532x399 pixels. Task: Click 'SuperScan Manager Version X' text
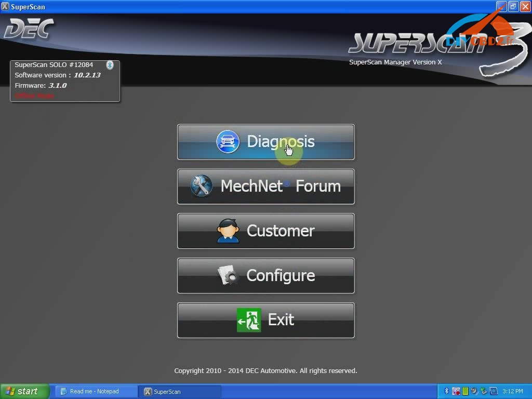(x=395, y=62)
